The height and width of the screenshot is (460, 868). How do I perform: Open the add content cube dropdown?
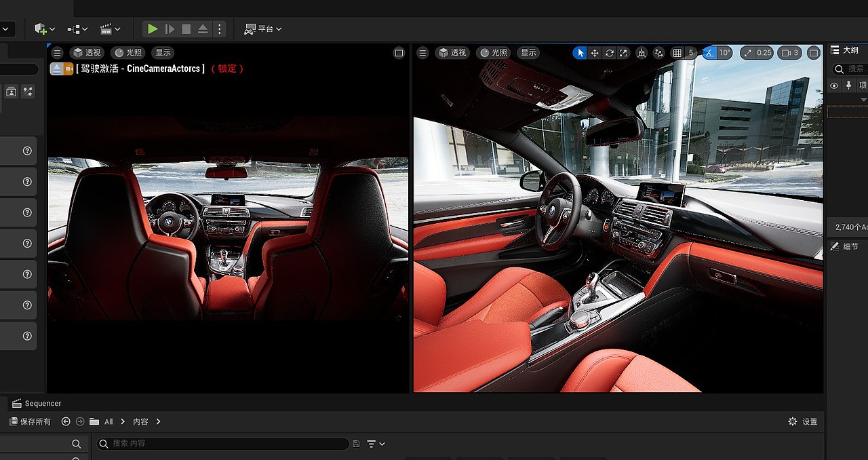coord(45,29)
